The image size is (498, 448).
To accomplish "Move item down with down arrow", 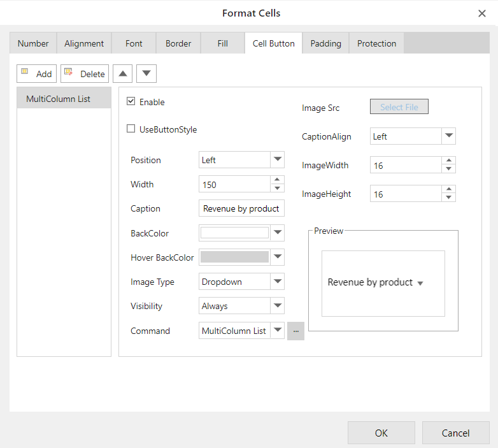I will tap(146, 74).
